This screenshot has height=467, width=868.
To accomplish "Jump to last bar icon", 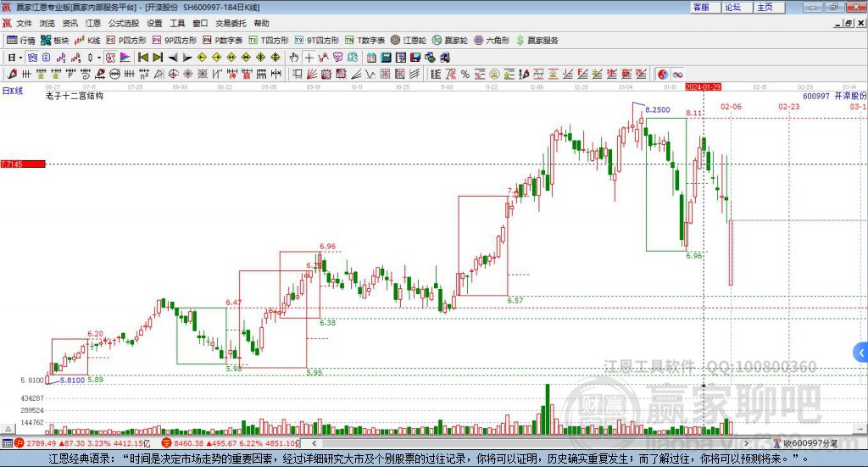I will tap(158, 58).
